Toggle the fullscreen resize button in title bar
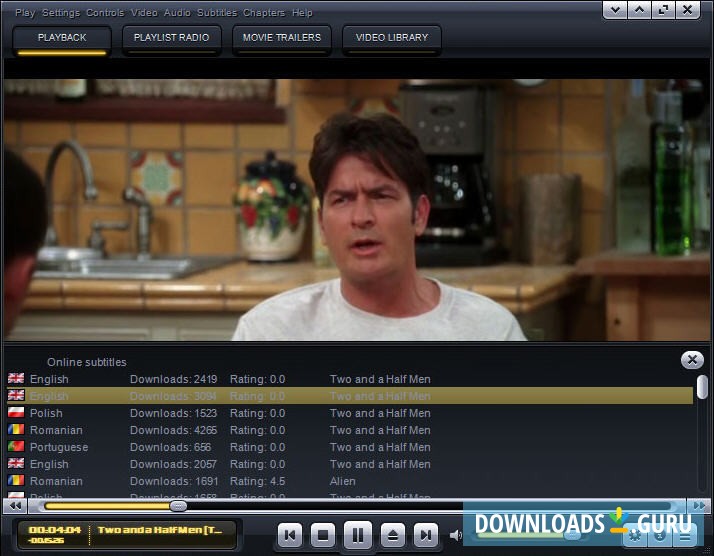This screenshot has height=556, width=714. click(663, 10)
